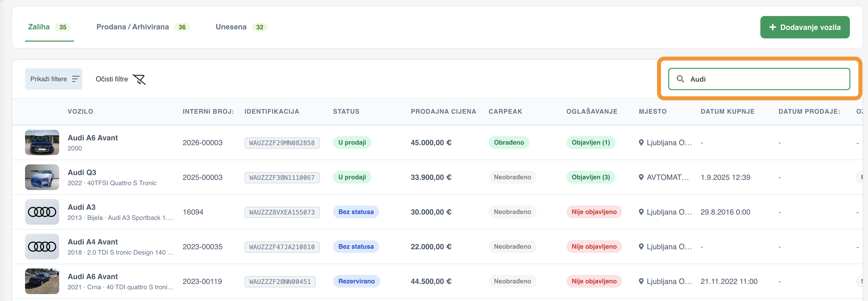The image size is (868, 301).
Task: Focus the search field containing Audi
Action: (x=759, y=79)
